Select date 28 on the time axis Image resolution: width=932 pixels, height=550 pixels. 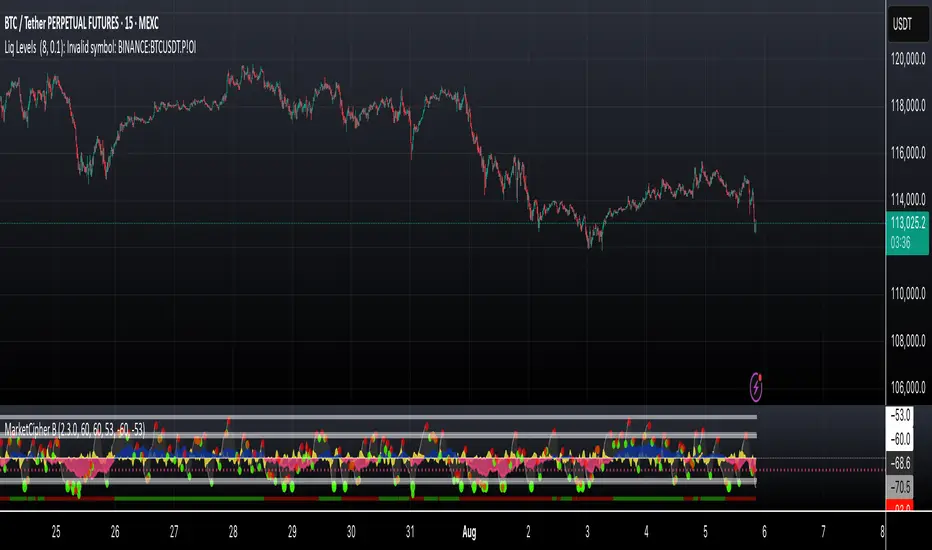[x=233, y=530]
